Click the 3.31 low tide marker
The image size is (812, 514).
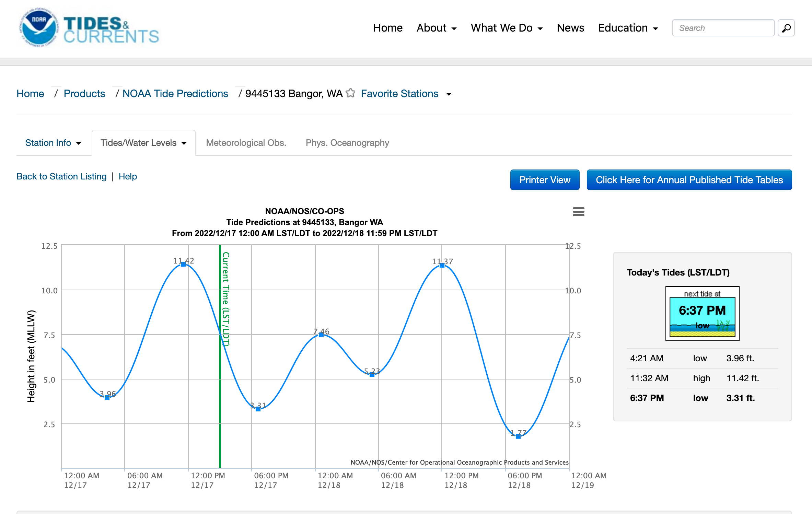pos(258,409)
